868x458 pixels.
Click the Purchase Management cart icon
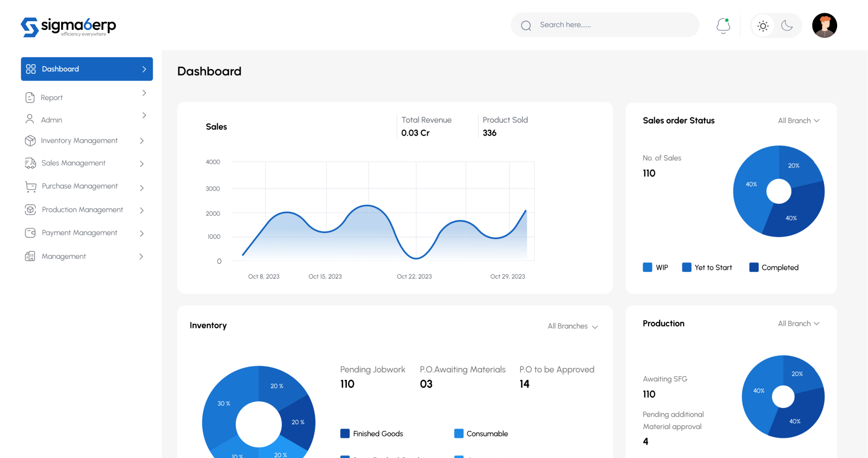click(30, 187)
